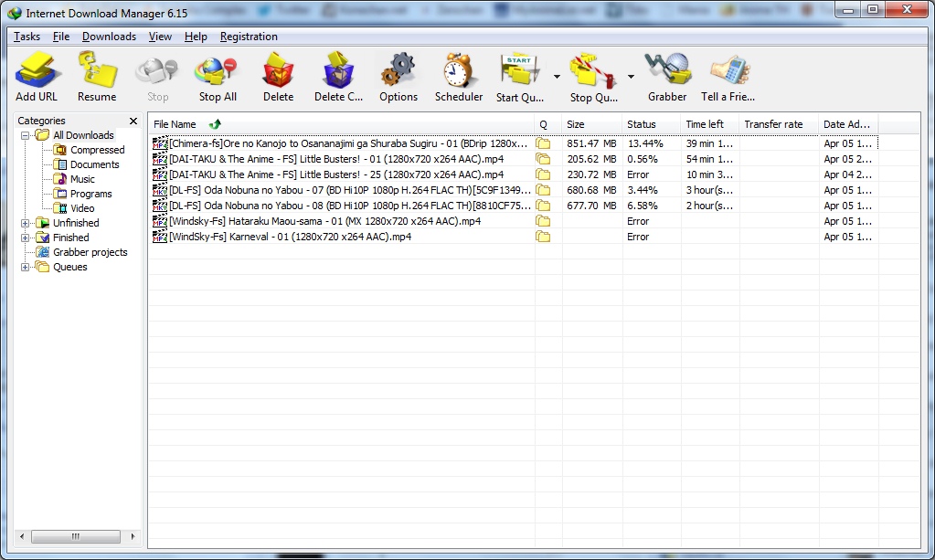Close the Categories panel
The image size is (935, 560).
coord(133,121)
